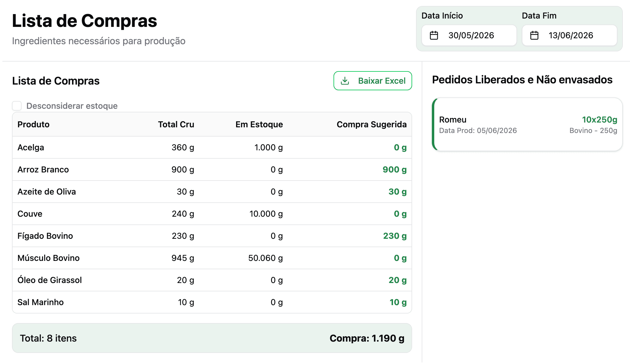Image resolution: width=630 pixels, height=364 pixels.
Task: Click the 360 g total for Acelga
Action: coord(183,147)
